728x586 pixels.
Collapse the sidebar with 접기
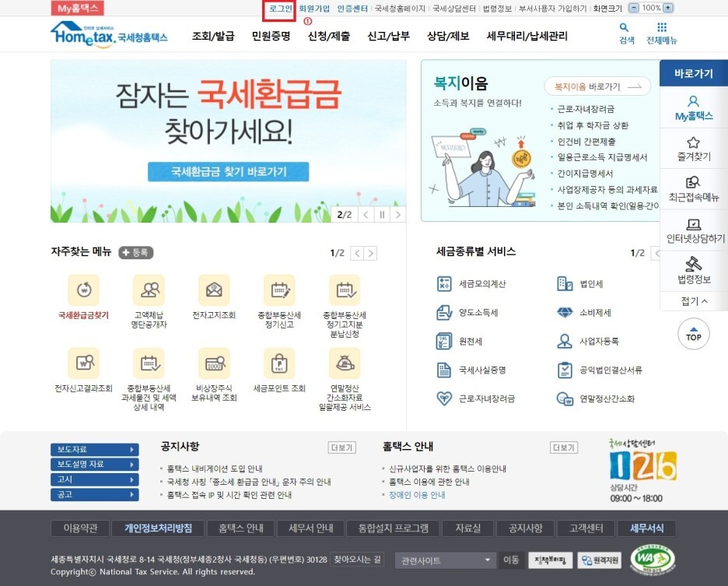(x=694, y=301)
